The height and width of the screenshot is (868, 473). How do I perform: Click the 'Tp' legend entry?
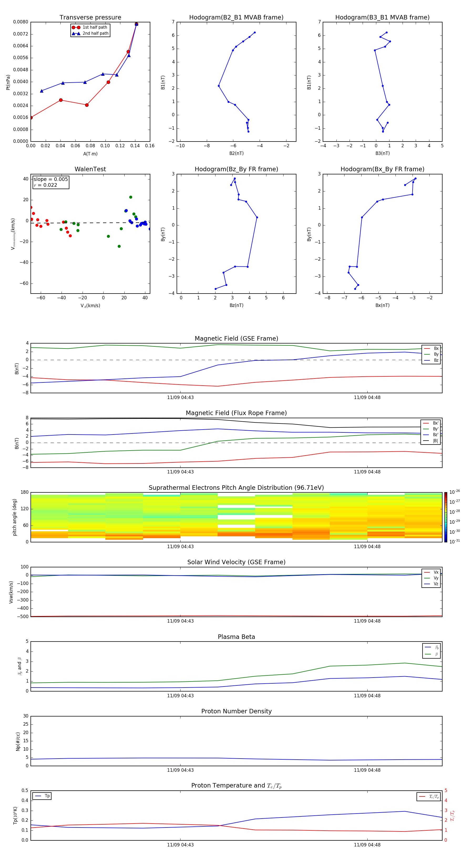42,796
